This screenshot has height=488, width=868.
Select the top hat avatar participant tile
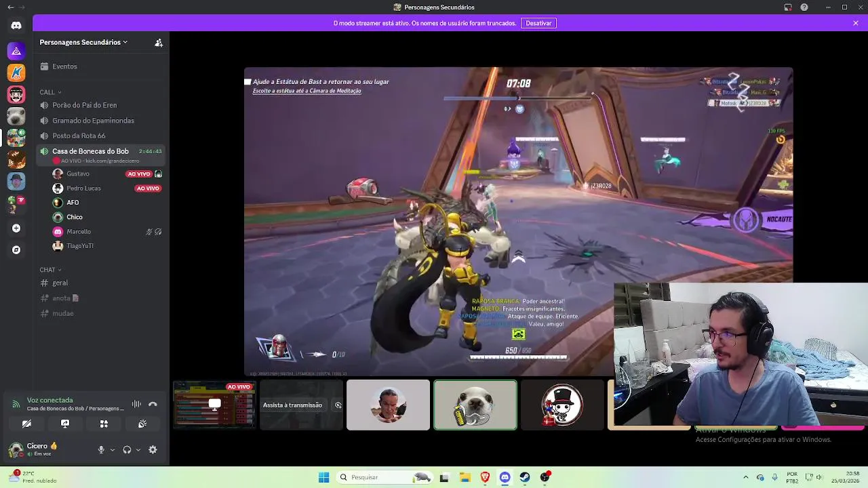[561, 405]
